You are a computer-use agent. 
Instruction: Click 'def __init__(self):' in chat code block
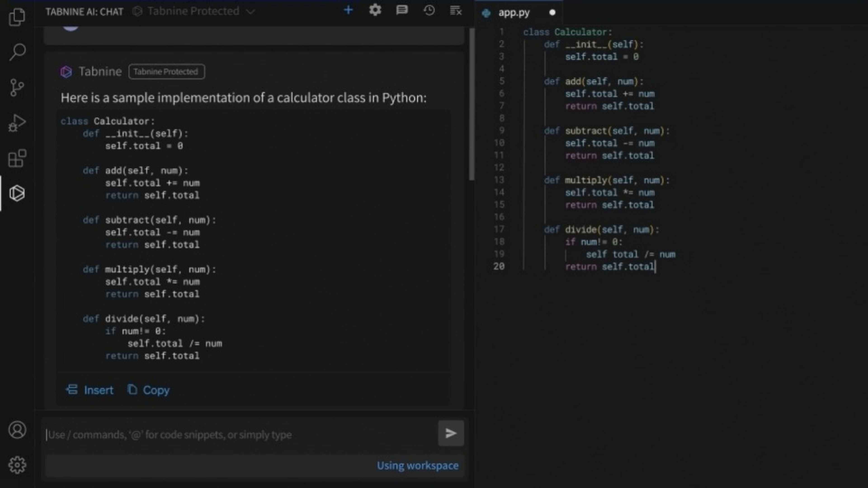(x=135, y=134)
